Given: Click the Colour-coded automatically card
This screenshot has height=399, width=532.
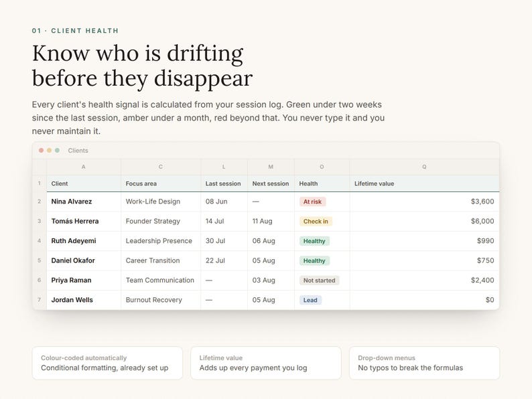Looking at the screenshot, I should 107,363.
